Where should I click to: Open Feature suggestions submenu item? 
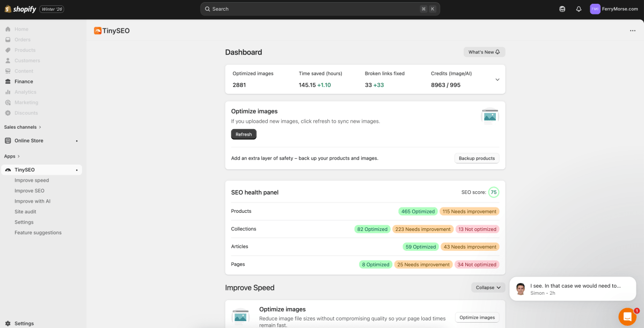coord(38,233)
